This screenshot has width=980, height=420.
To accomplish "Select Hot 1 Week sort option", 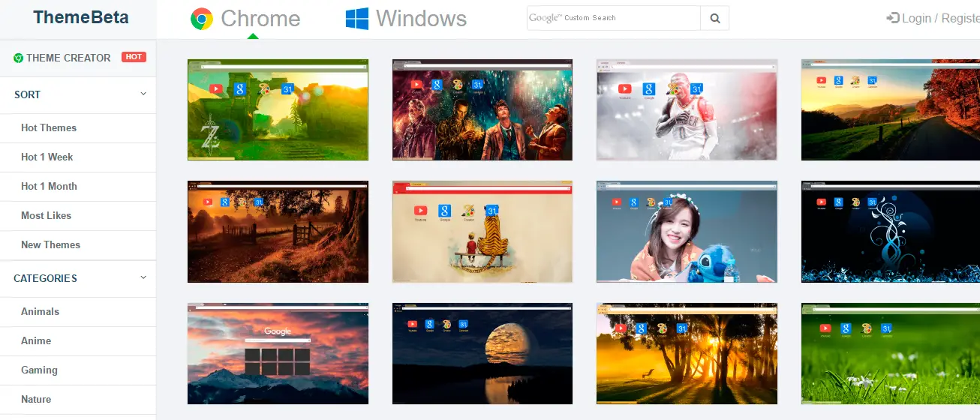I will [x=47, y=157].
